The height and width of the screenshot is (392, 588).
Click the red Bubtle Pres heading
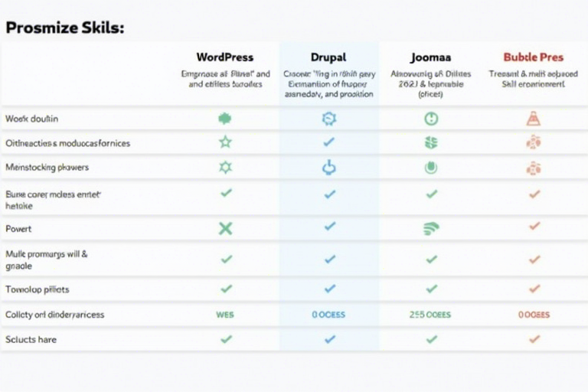point(534,57)
